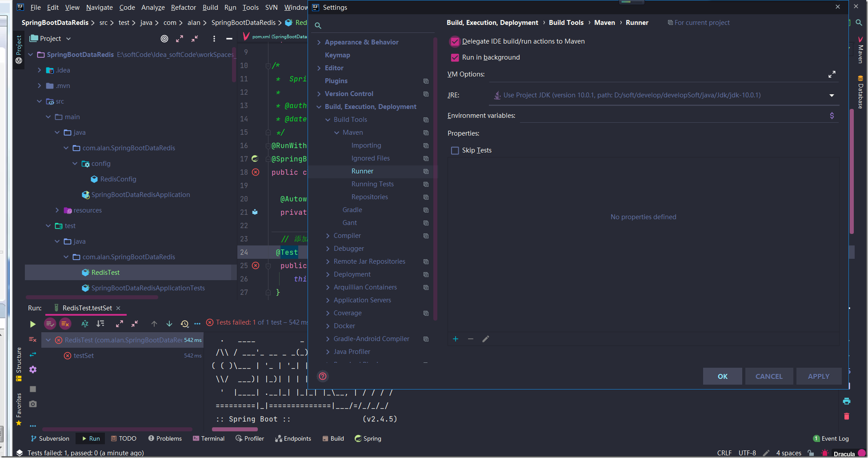The width and height of the screenshot is (868, 458).
Task: Uncheck Run in background
Action: (455, 57)
